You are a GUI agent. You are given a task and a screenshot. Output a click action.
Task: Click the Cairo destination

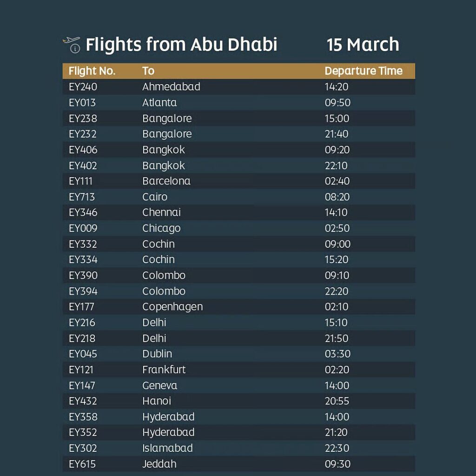coord(155,197)
